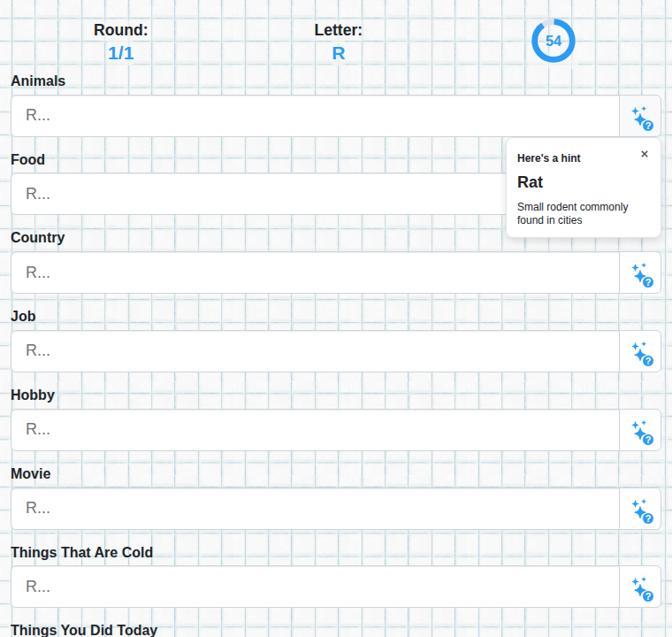
Task: Click the countdown timer circle
Action: [554, 41]
